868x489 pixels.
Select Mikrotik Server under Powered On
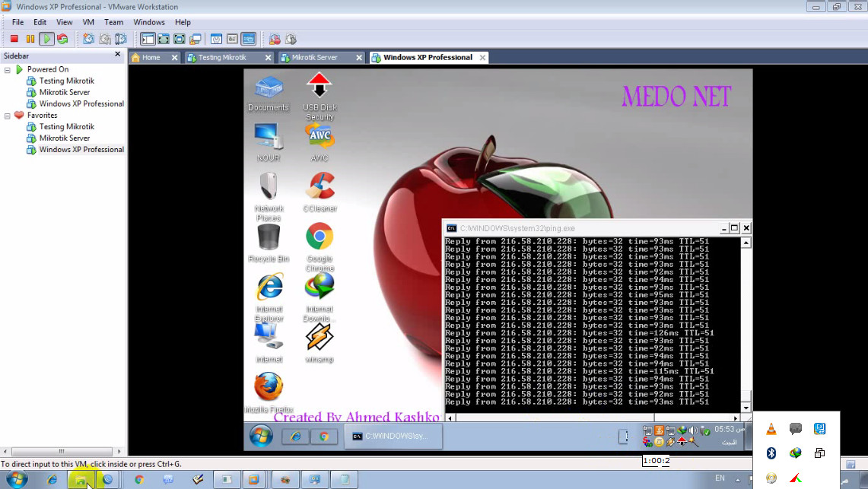pos(64,92)
